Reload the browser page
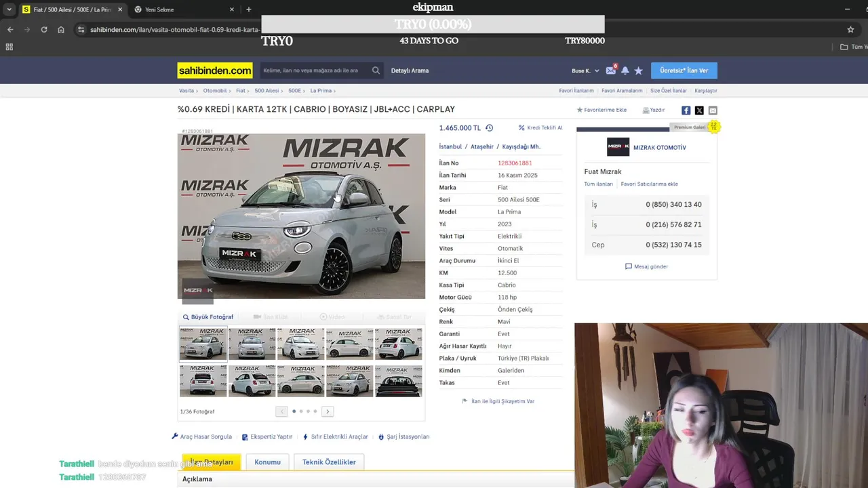Screen dimensions: 868x488 pyautogui.click(x=44, y=30)
